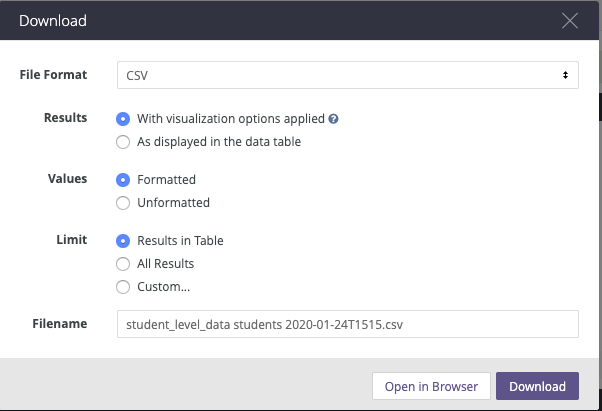
Task: Click the Limit label
Action: (x=72, y=239)
